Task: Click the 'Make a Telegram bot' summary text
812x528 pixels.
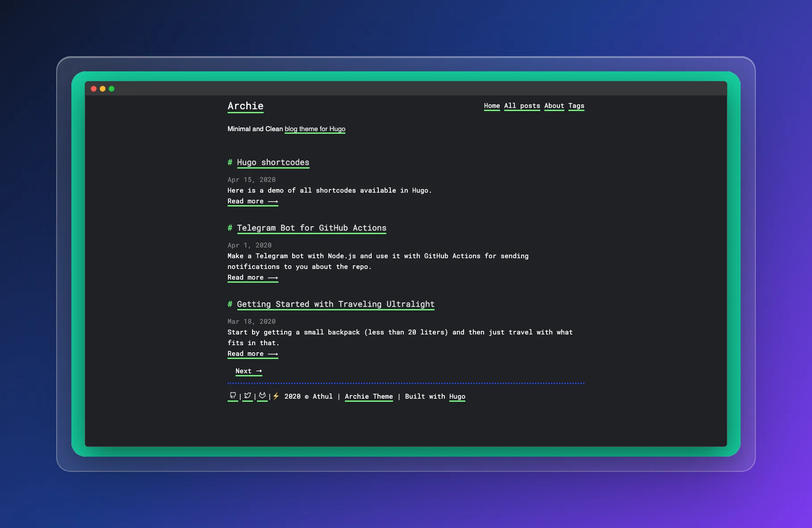Action: pyautogui.click(x=378, y=261)
